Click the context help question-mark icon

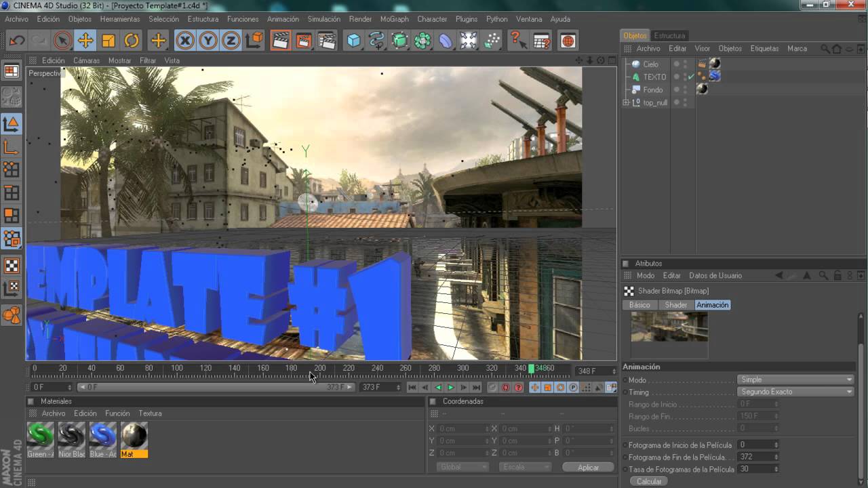point(519,41)
